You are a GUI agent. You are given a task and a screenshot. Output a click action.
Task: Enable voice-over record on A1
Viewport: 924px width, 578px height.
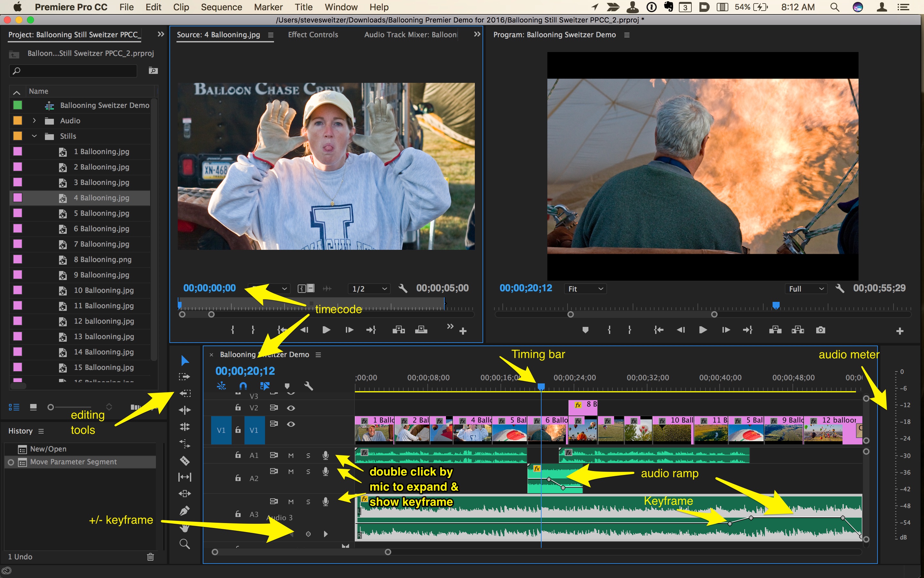pos(325,455)
